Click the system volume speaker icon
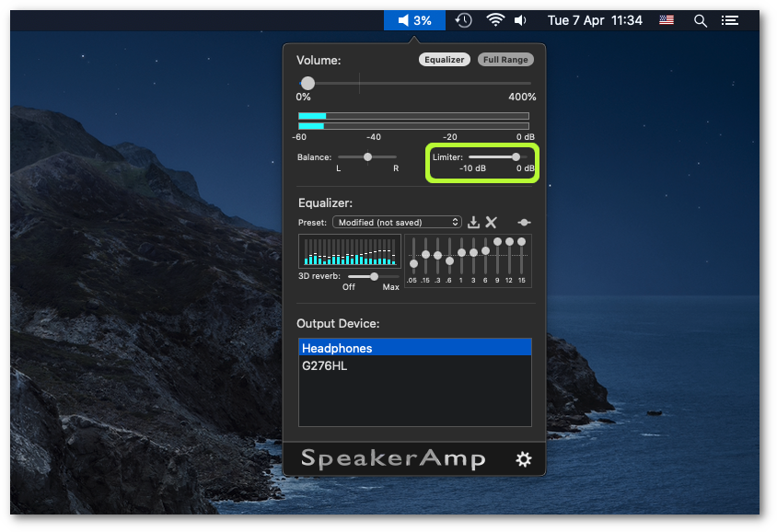This screenshot has width=777, height=532. click(521, 20)
